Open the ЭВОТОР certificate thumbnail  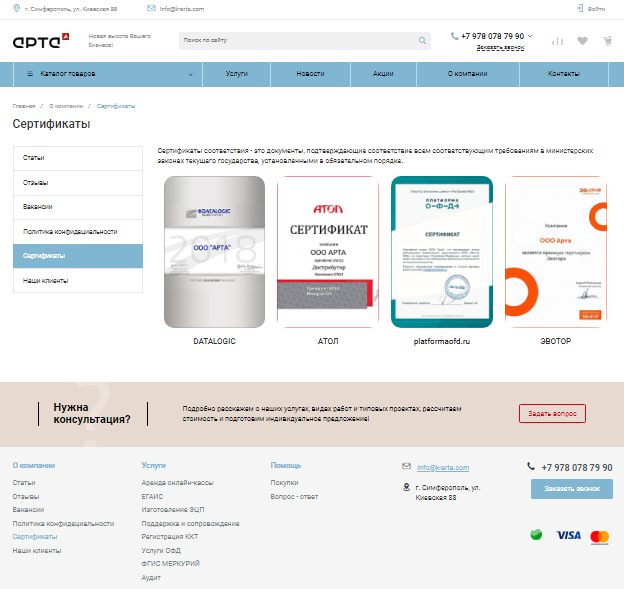(x=556, y=252)
